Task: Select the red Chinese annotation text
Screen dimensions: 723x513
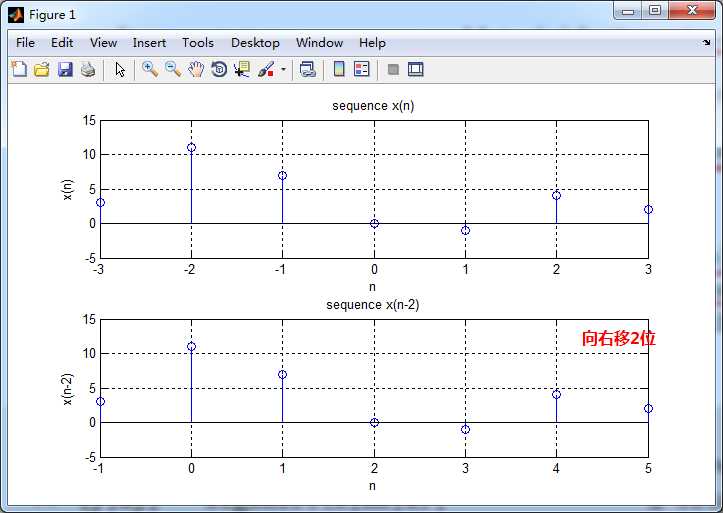Action: point(618,338)
